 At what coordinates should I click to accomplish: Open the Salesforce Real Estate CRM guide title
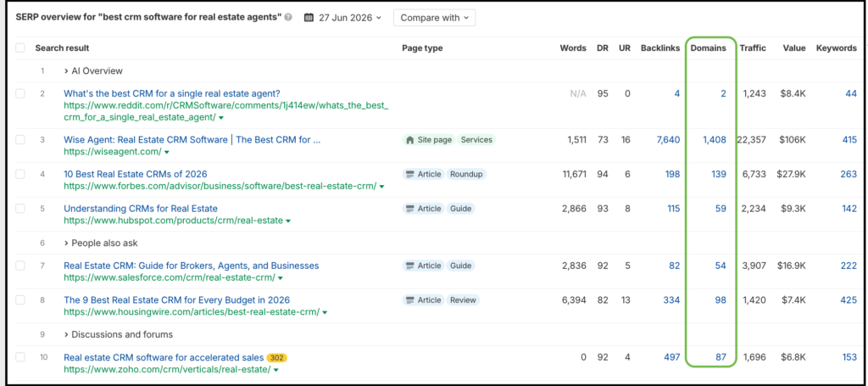click(x=191, y=266)
